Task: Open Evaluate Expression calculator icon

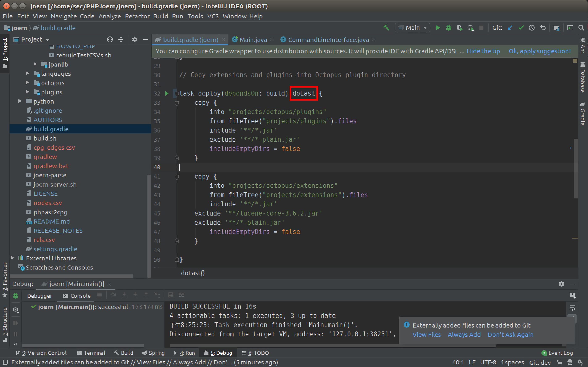Action: (x=171, y=295)
